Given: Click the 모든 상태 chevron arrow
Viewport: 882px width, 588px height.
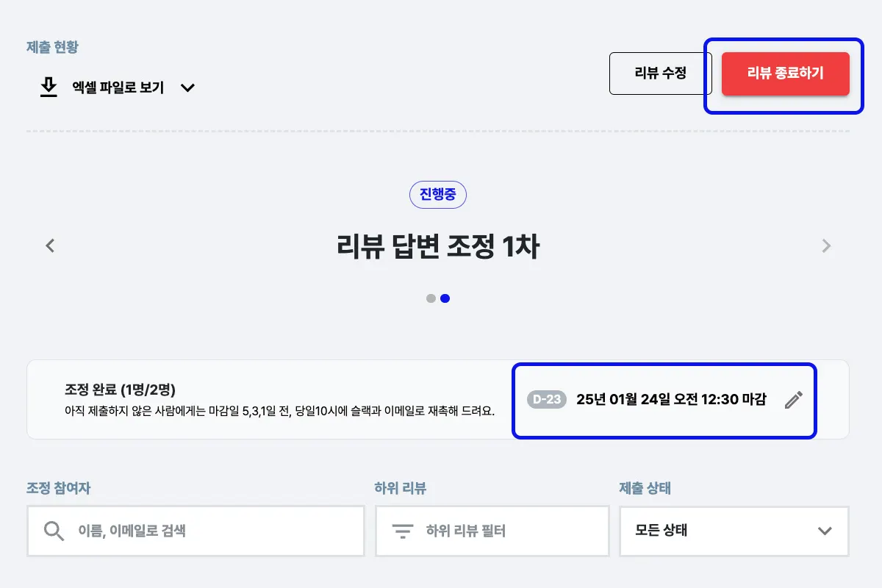Looking at the screenshot, I should 825,531.
